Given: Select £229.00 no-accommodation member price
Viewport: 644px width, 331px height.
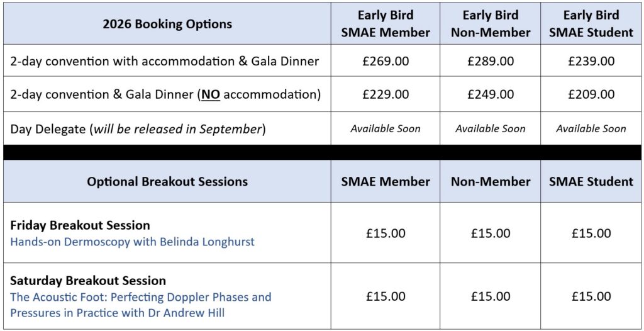Looking at the screenshot, I should [386, 94].
